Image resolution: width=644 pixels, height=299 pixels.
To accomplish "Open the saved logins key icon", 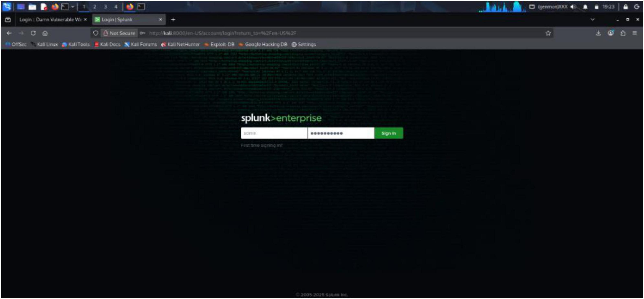I will pos(142,33).
